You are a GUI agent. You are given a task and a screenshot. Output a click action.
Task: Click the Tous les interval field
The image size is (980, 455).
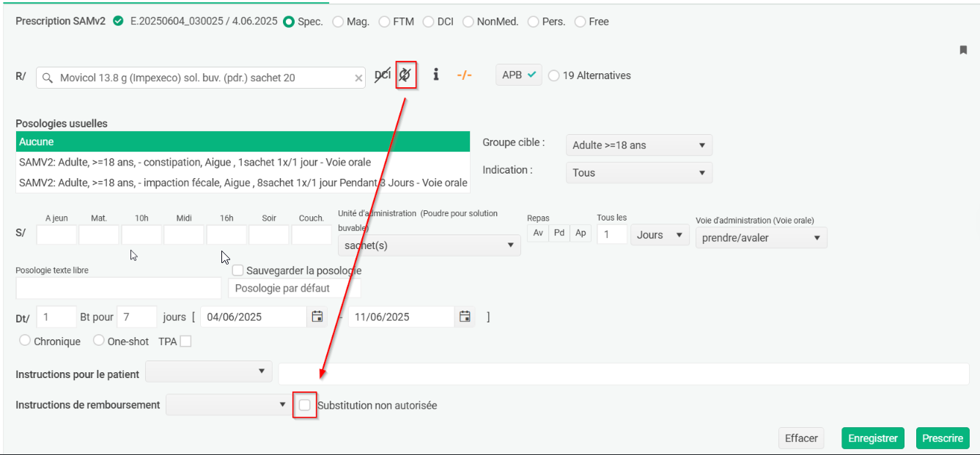pos(612,235)
